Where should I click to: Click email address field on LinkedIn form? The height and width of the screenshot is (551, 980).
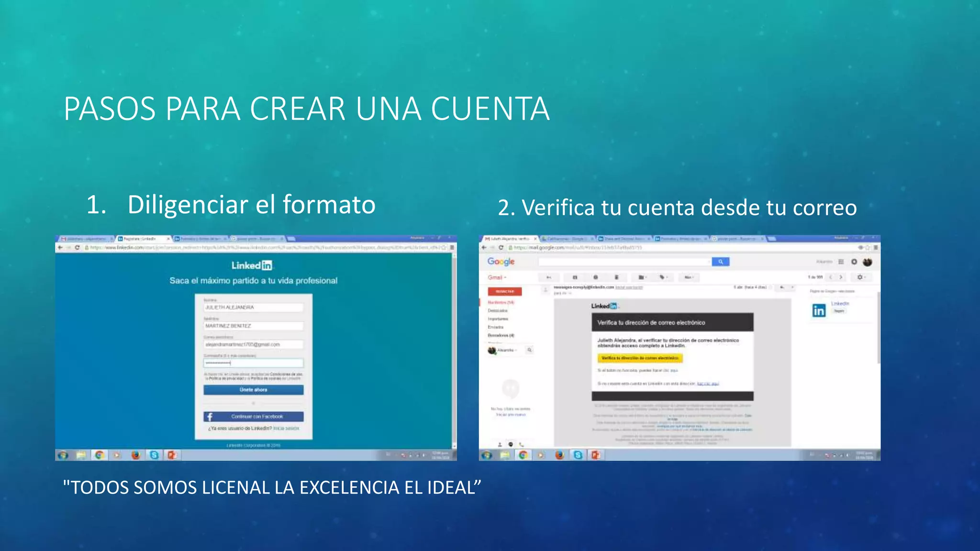(x=254, y=344)
